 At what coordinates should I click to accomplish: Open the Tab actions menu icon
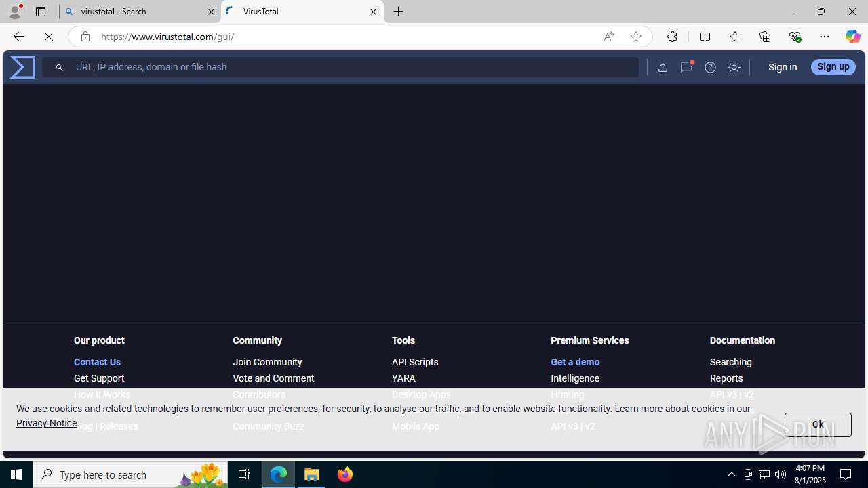[x=41, y=12]
